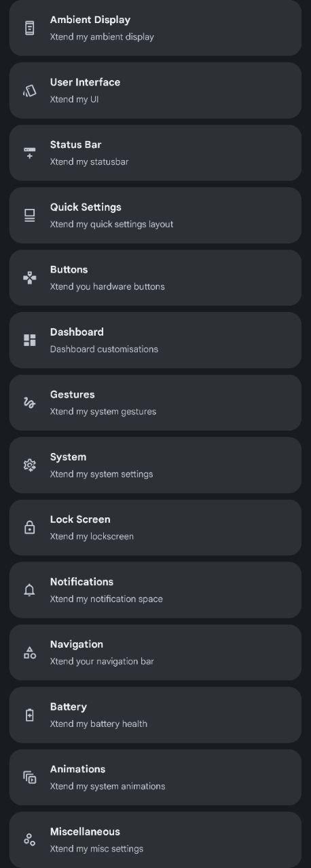Tap the System gear icon

[29, 465]
